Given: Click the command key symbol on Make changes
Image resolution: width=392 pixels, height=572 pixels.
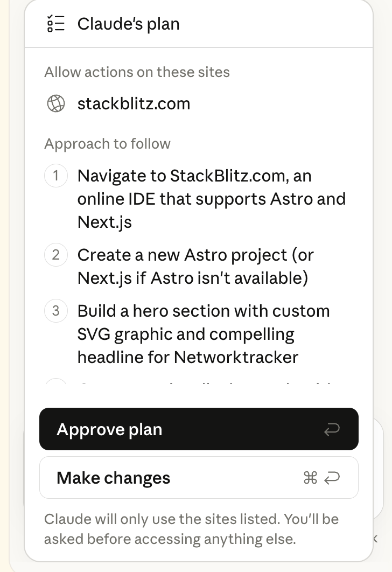Looking at the screenshot, I should [x=311, y=478].
